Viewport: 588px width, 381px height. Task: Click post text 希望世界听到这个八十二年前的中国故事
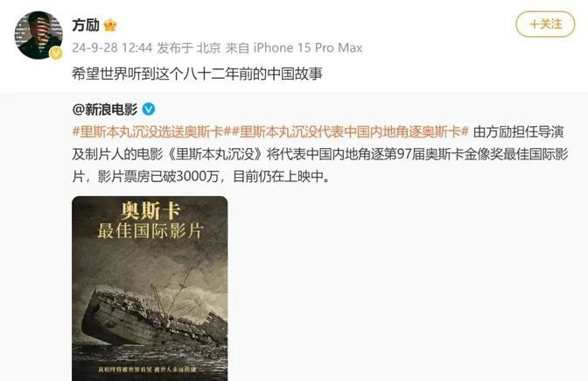197,74
